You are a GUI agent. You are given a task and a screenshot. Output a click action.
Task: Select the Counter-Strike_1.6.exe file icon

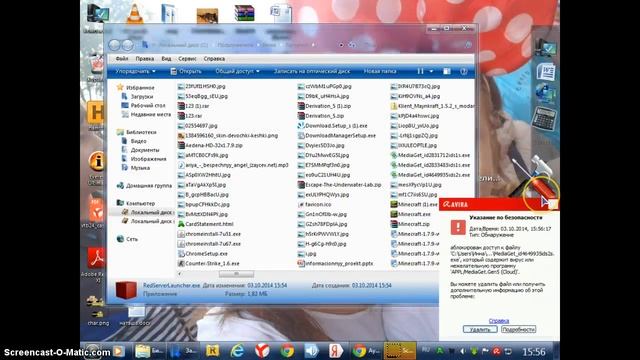click(x=181, y=264)
